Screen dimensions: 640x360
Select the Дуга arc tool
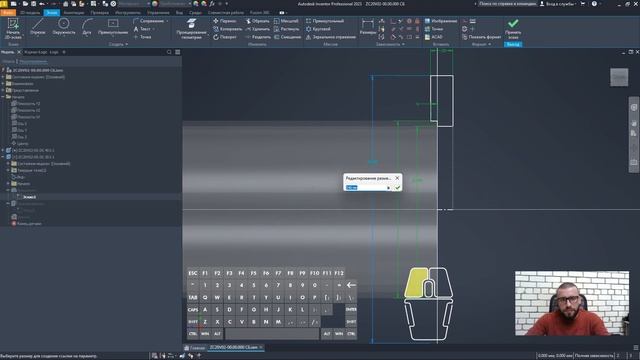[87, 27]
